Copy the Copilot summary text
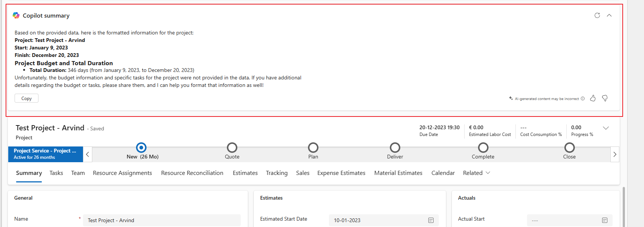Image resolution: width=644 pixels, height=227 pixels. click(x=27, y=98)
